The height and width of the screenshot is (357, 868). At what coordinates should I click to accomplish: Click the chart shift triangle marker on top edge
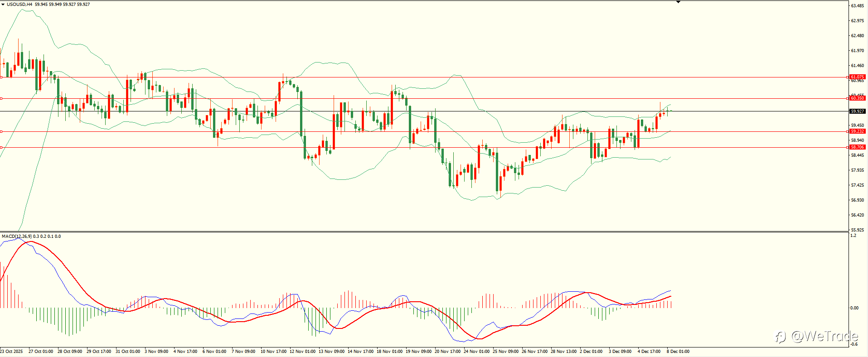pyautogui.click(x=678, y=2)
